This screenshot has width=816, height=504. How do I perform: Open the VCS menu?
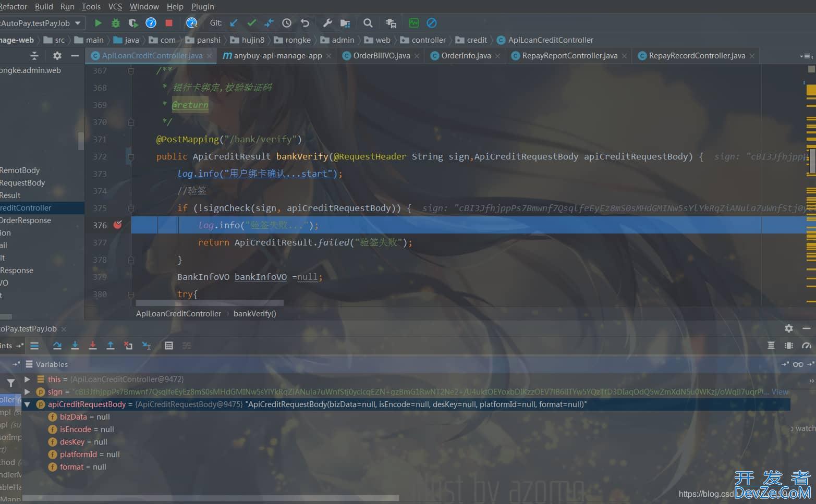(x=115, y=6)
